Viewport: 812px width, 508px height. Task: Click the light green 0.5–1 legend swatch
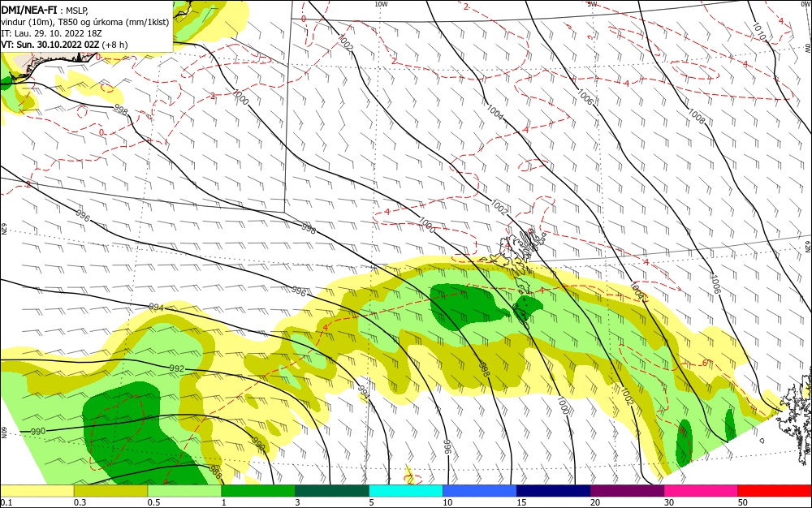185,491
